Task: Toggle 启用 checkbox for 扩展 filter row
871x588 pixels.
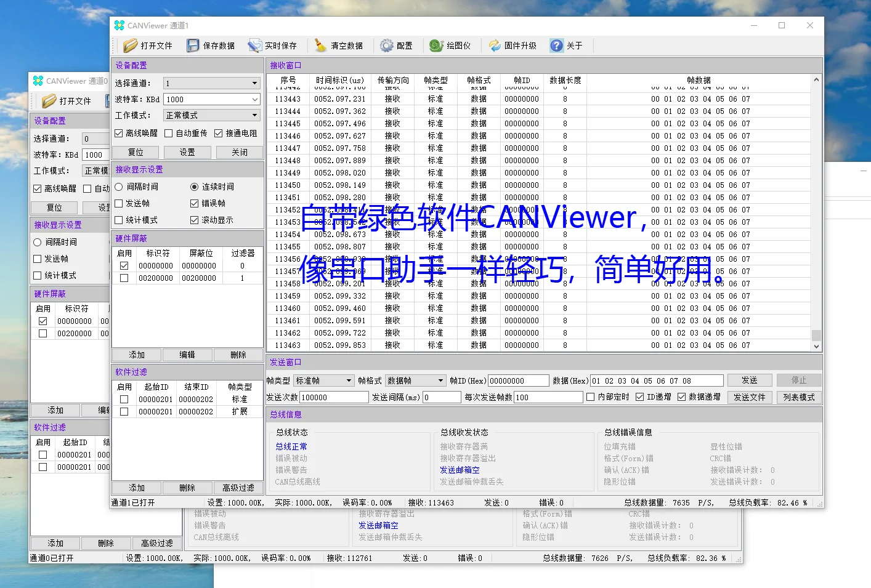Action: pos(124,411)
